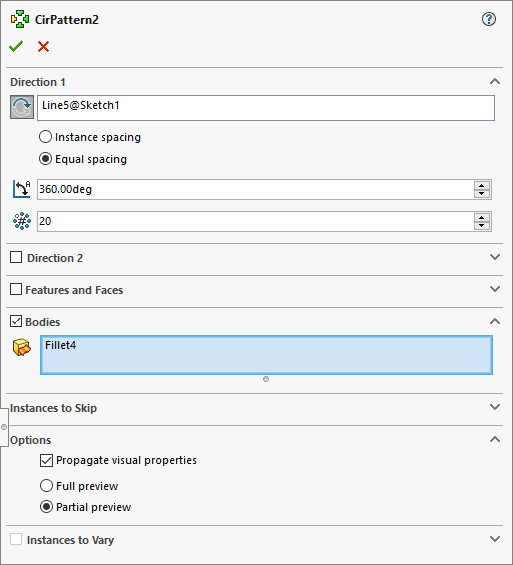This screenshot has width=513, height=565.
Task: Enable the Direction 2 checkbox
Action: pos(16,257)
